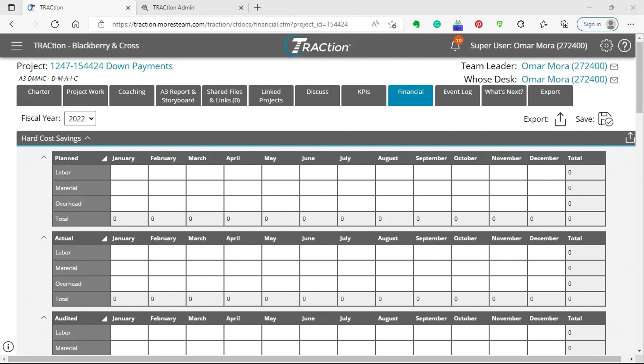This screenshot has height=364, width=644.
Task: Email the Whose Desk envelope icon
Action: [614, 80]
